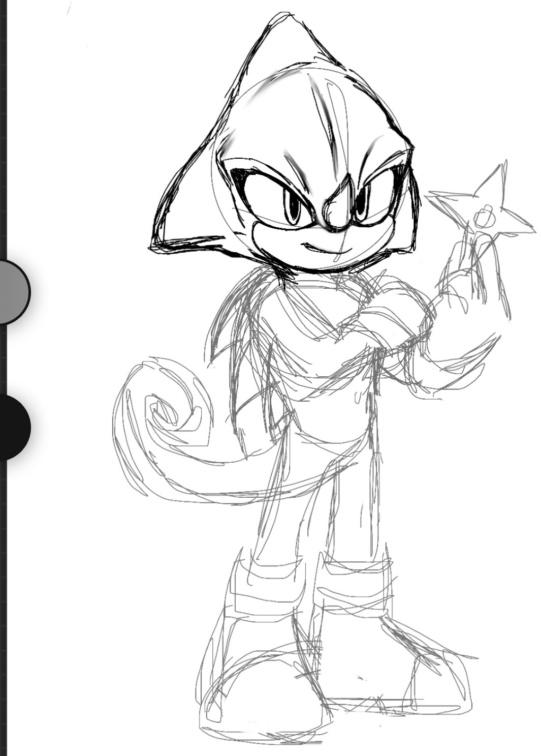
Task: Tap the gray circular button on left edge
Action: pos(11,291)
